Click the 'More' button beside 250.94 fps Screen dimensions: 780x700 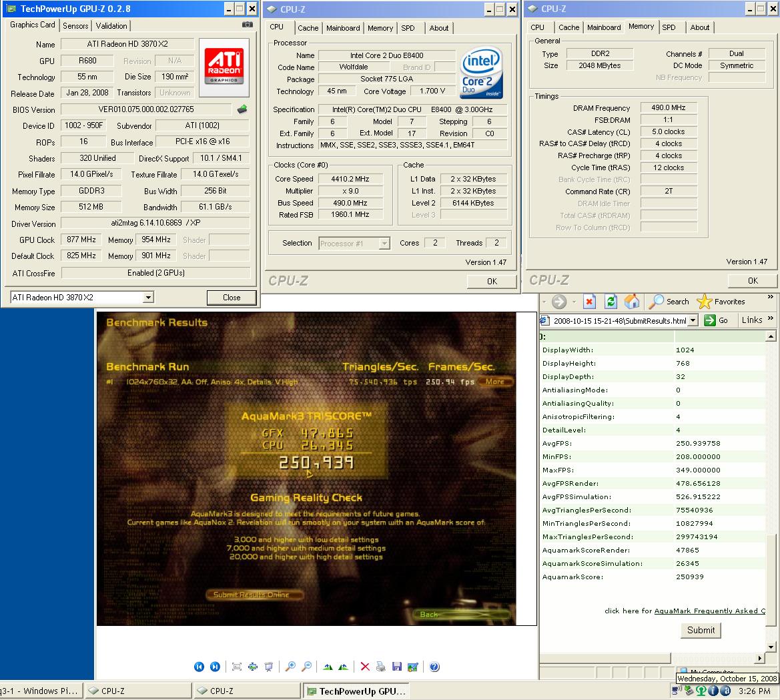pos(496,382)
